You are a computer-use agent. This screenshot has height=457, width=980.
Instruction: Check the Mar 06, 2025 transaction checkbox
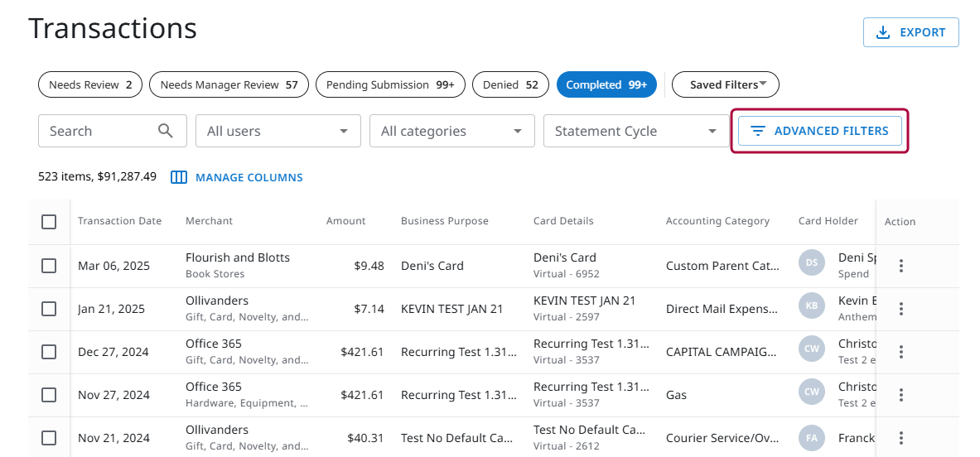tap(49, 266)
